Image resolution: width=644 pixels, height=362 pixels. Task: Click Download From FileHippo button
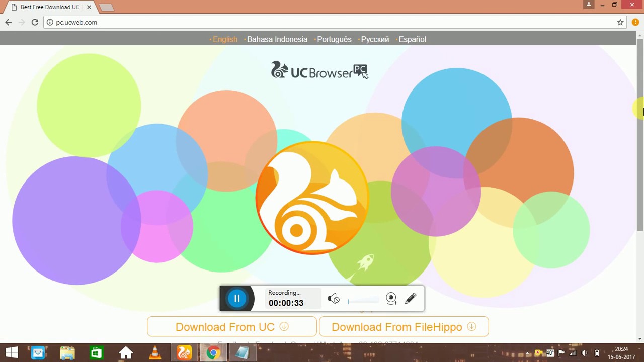coord(404,327)
